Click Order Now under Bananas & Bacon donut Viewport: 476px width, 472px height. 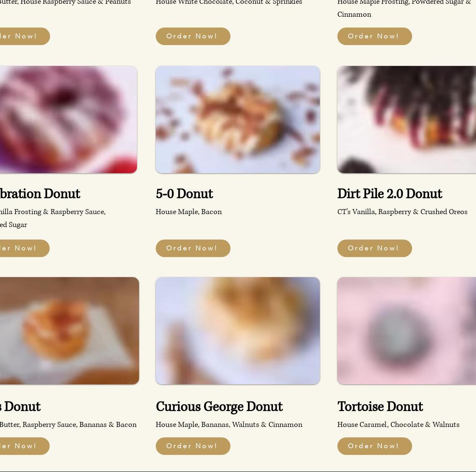(25, 446)
